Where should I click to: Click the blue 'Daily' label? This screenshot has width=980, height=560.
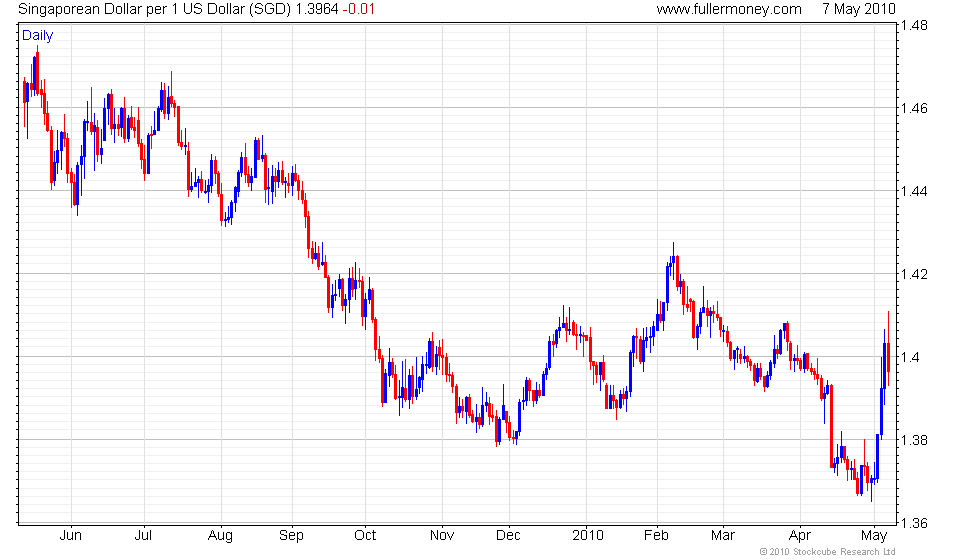[38, 36]
